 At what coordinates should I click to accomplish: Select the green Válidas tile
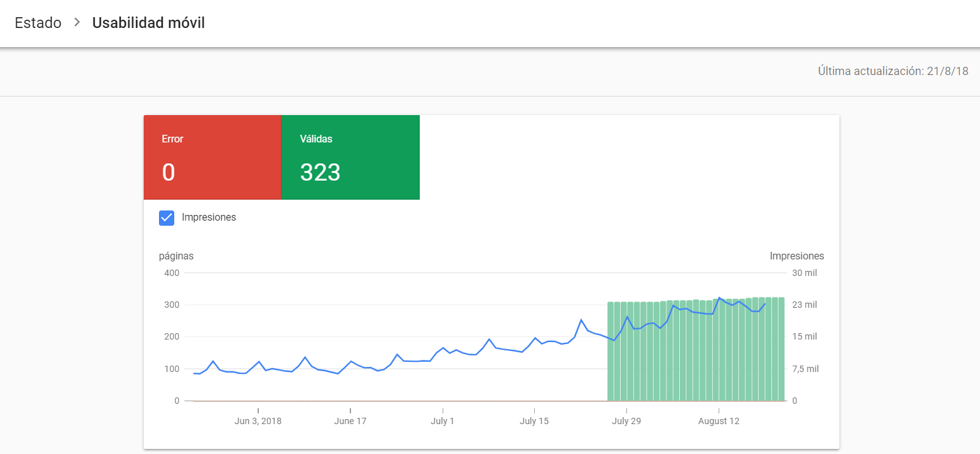coord(350,157)
